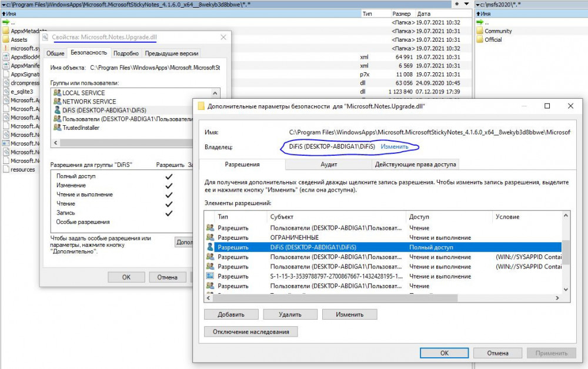The height and width of the screenshot is (369, 588).
Task: Click the Assets folder icon
Action: click(x=6, y=40)
